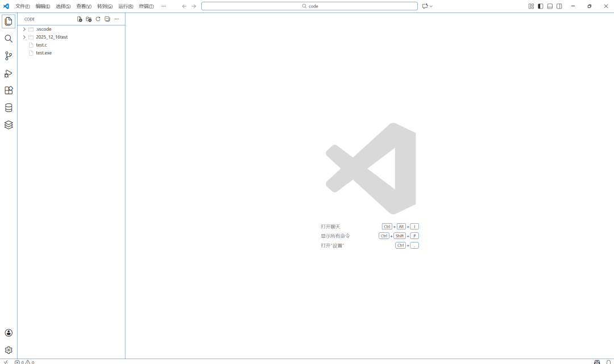Open the stacked layers view in activity bar
The image size is (614, 364).
coord(9,125)
